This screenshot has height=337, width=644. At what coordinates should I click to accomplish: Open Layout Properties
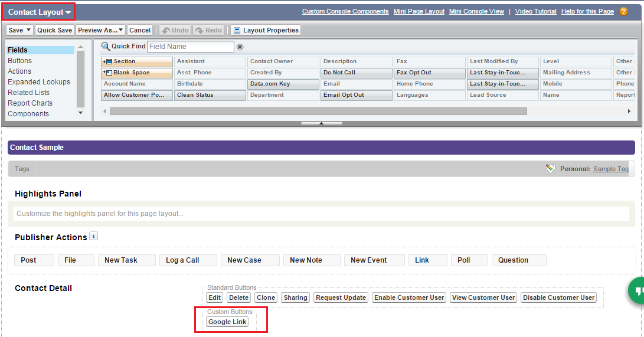click(266, 30)
